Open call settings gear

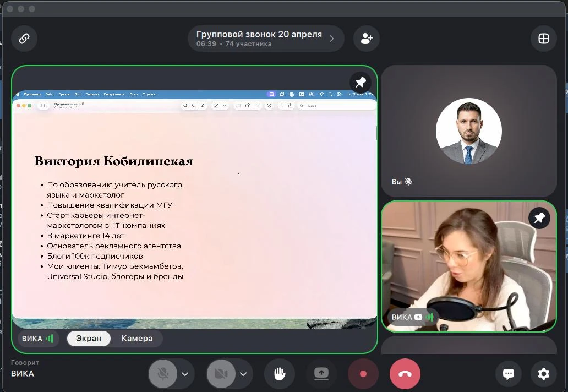[x=543, y=374]
